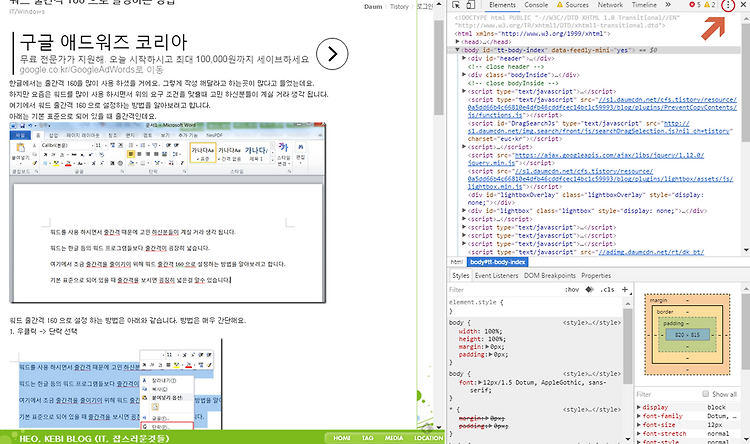The height and width of the screenshot is (444, 750).
Task: Close the DevTools panel with X
Action: pyautogui.click(x=744, y=5)
